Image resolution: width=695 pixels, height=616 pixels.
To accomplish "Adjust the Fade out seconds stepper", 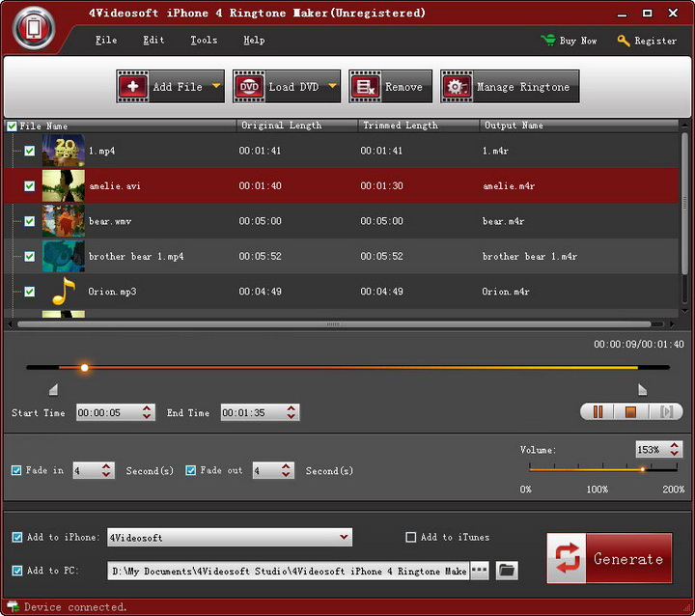I will (x=286, y=470).
